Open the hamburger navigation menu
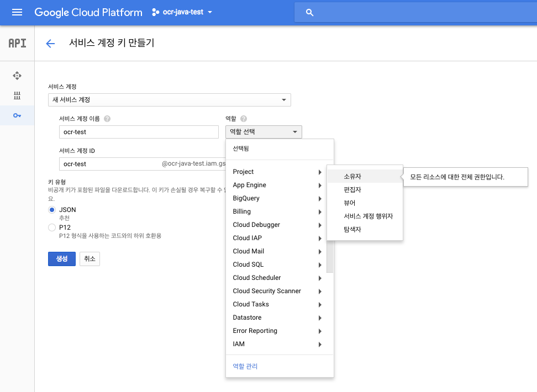This screenshot has height=392, width=537. [17, 12]
